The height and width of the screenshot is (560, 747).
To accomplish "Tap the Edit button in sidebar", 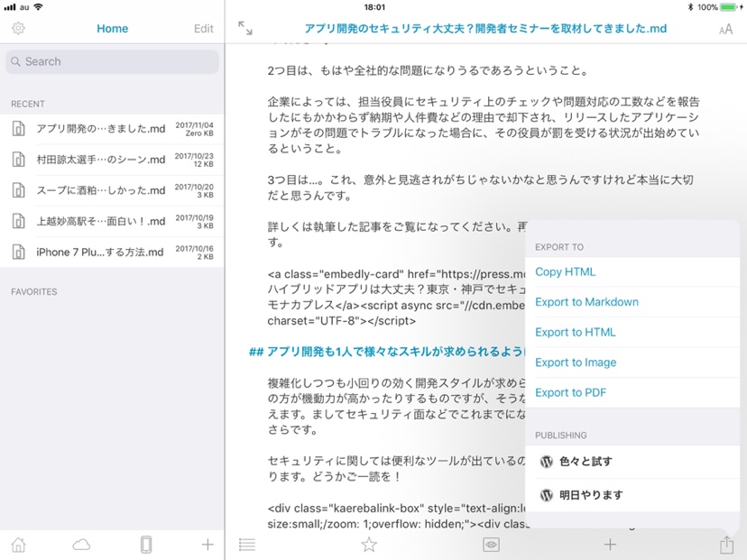I will click(x=203, y=29).
